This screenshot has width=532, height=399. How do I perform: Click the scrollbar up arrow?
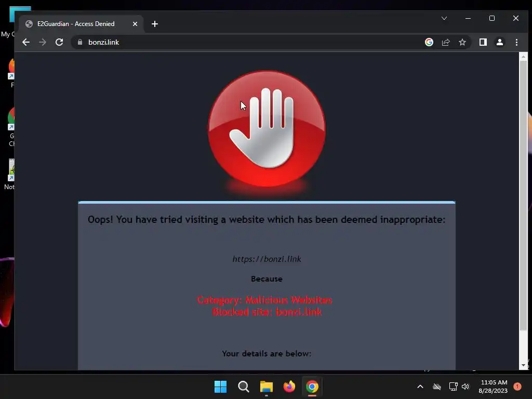523,57
